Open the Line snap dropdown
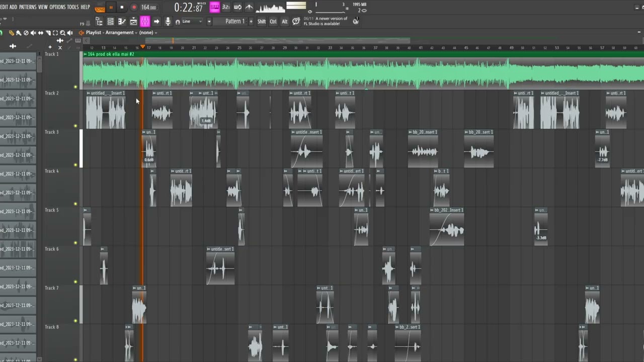Screen dimensions: 644x362 192,22
